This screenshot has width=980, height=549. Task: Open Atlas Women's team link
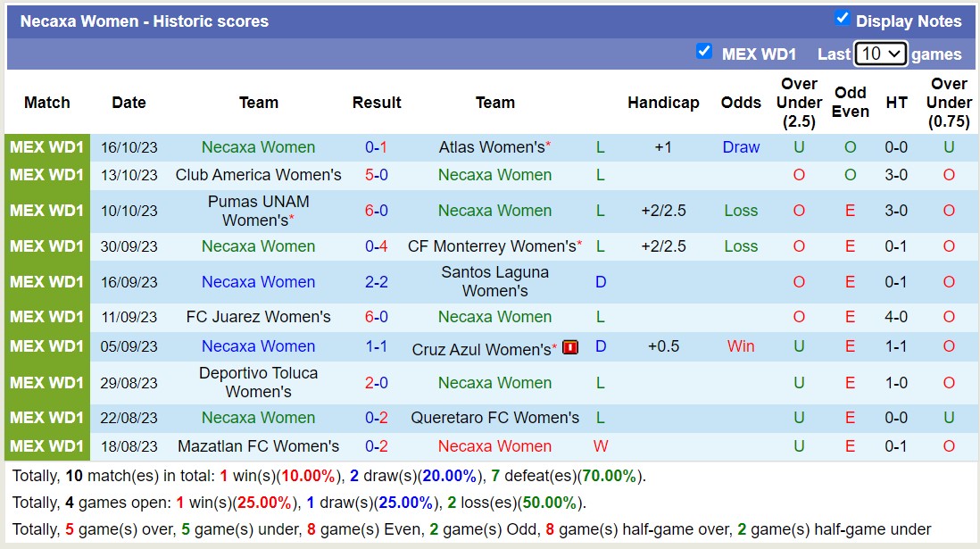pyautogui.click(x=492, y=147)
